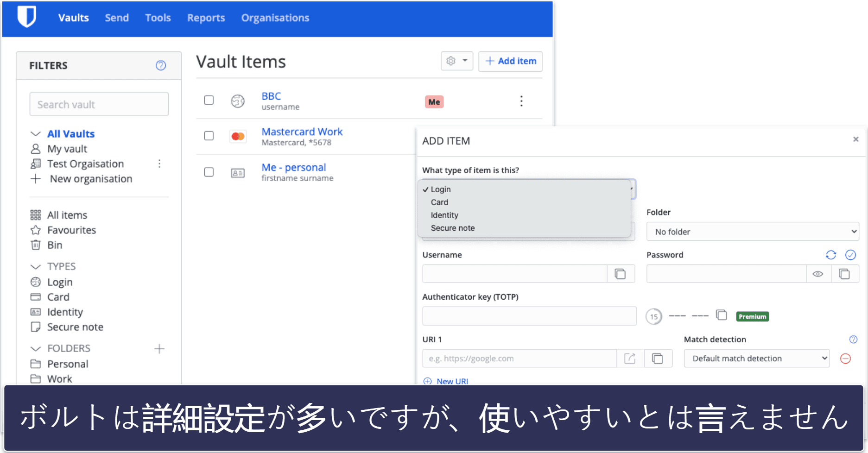The image size is (868, 453).
Task: Click the TOTP countdown timer circle
Action: (x=654, y=317)
